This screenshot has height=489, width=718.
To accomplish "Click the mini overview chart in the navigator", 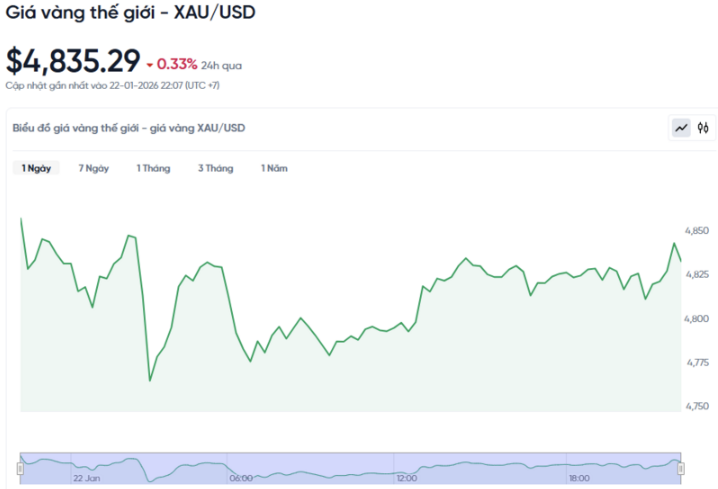I will point(350,465).
